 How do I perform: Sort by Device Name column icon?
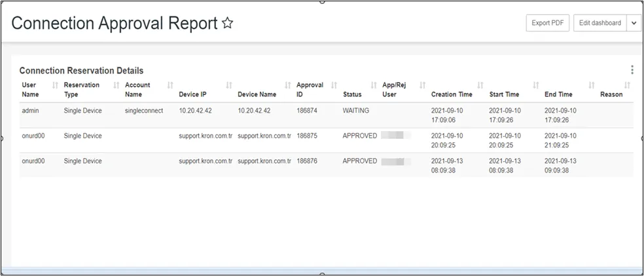coord(288,85)
